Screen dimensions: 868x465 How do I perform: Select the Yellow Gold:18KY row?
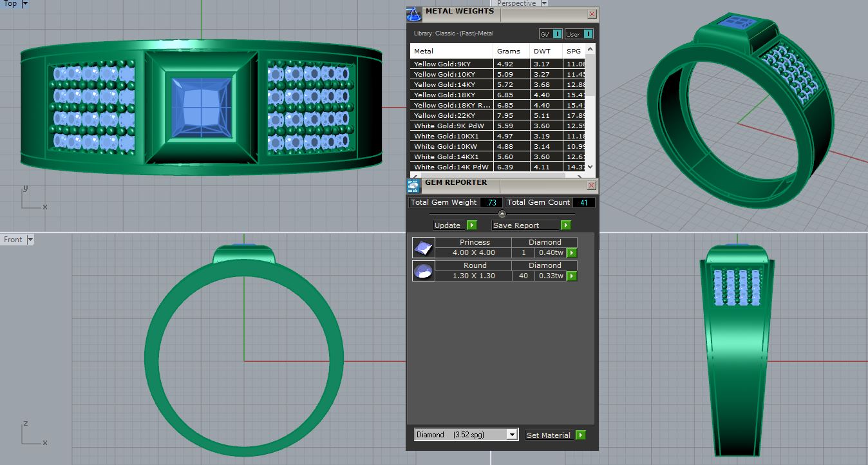451,95
